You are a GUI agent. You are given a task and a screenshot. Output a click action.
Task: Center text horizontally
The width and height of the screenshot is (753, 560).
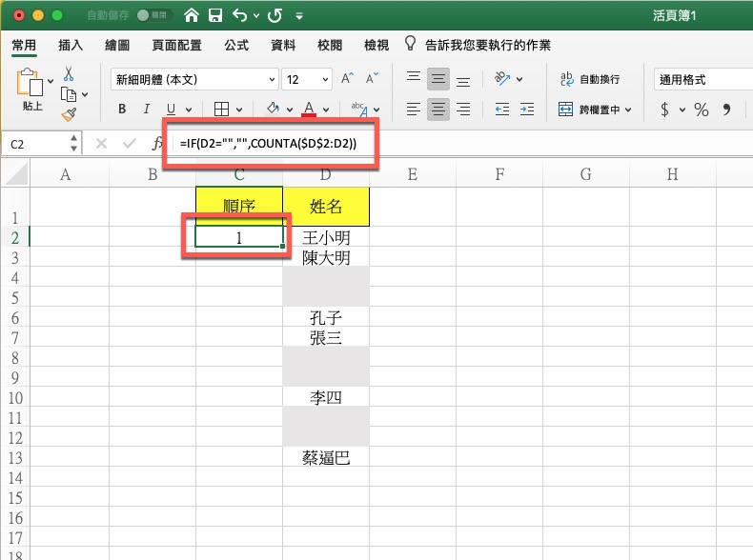pos(438,109)
